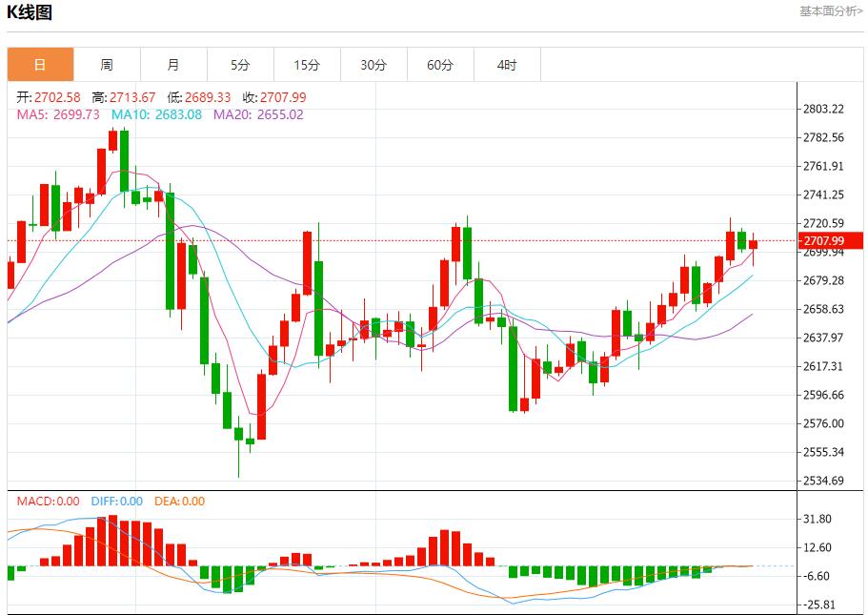Click the 2637.97 price axis label
The image size is (868, 615).
click(x=824, y=338)
